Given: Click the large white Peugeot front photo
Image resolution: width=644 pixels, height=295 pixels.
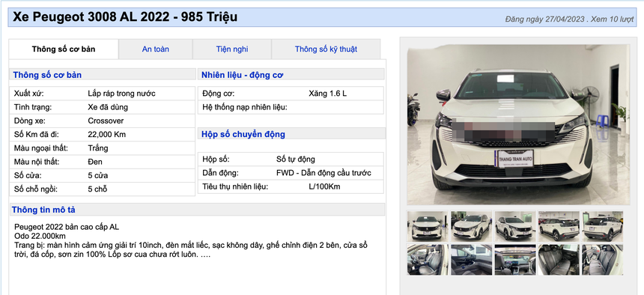Looking at the screenshot, I should coord(518,124).
